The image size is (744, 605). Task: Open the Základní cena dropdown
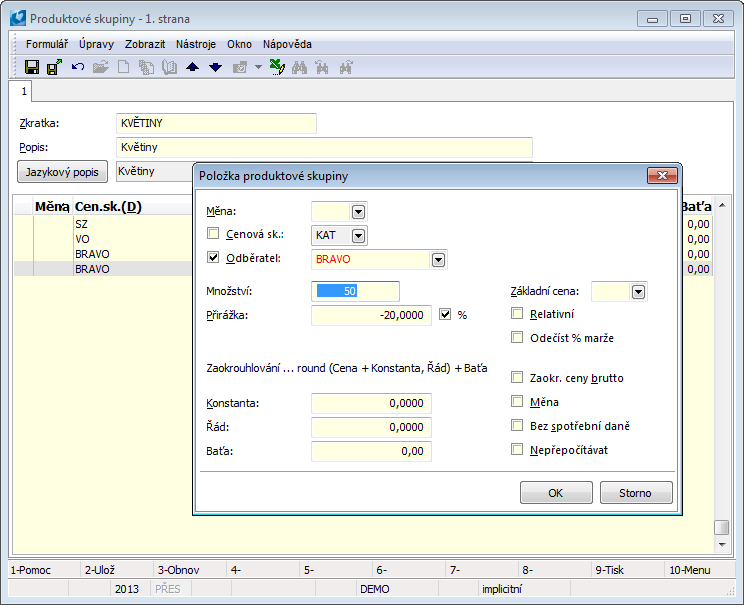tap(638, 291)
